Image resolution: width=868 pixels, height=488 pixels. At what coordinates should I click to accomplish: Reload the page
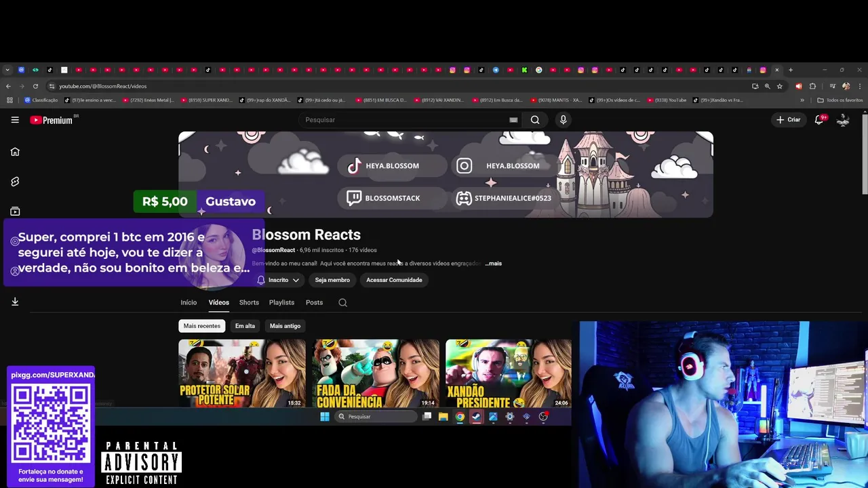click(x=35, y=86)
